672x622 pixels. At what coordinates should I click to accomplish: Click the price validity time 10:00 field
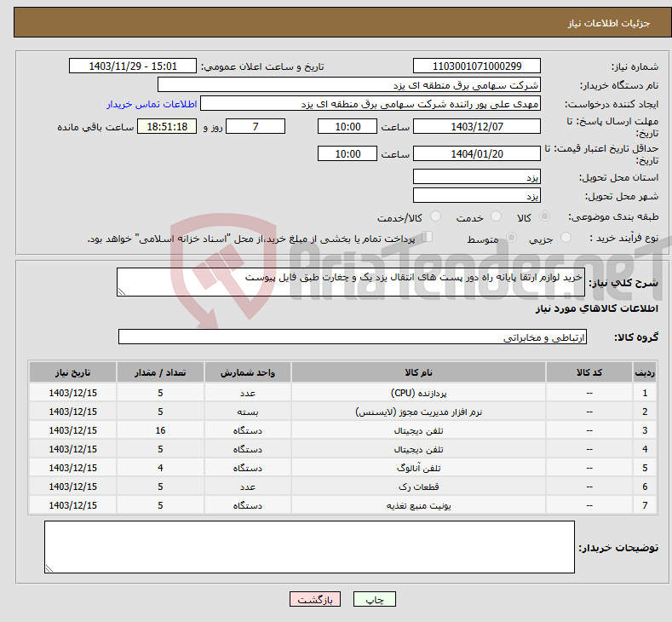(x=347, y=153)
